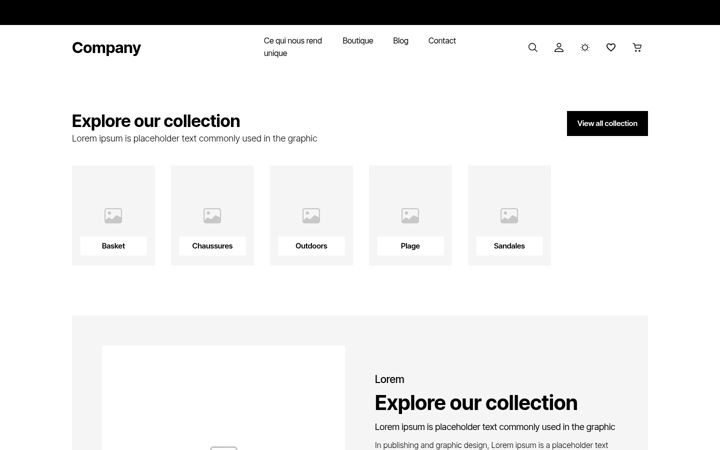Open the Basket category label

point(113,246)
